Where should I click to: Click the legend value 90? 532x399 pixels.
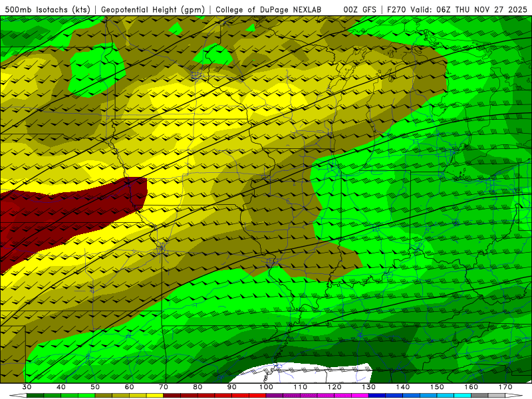231,387
